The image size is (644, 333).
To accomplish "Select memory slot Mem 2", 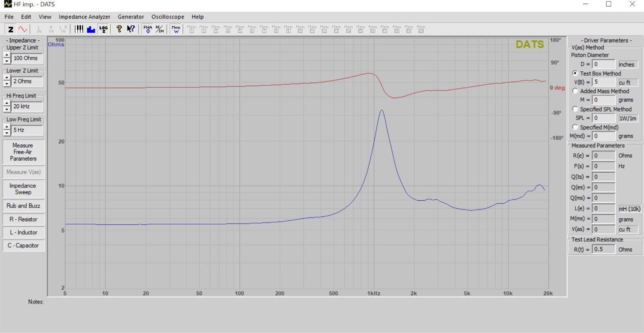I will point(204,29).
